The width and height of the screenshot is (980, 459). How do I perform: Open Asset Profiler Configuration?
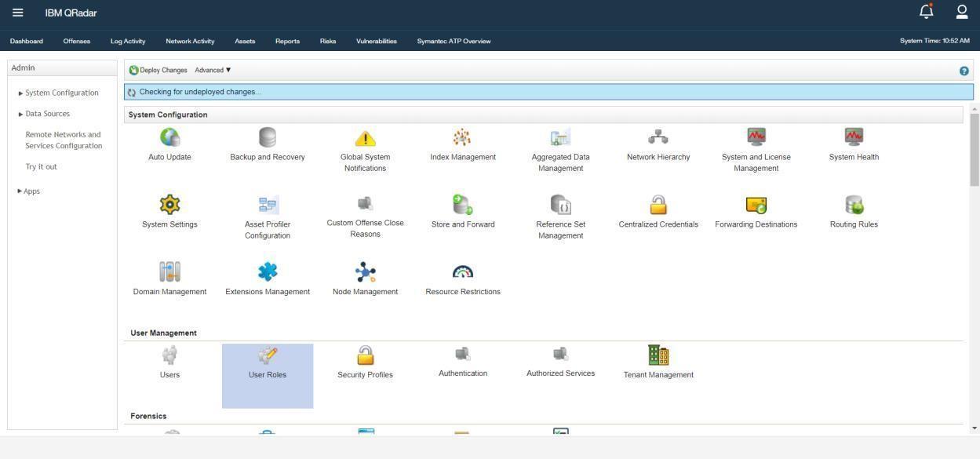[268, 218]
